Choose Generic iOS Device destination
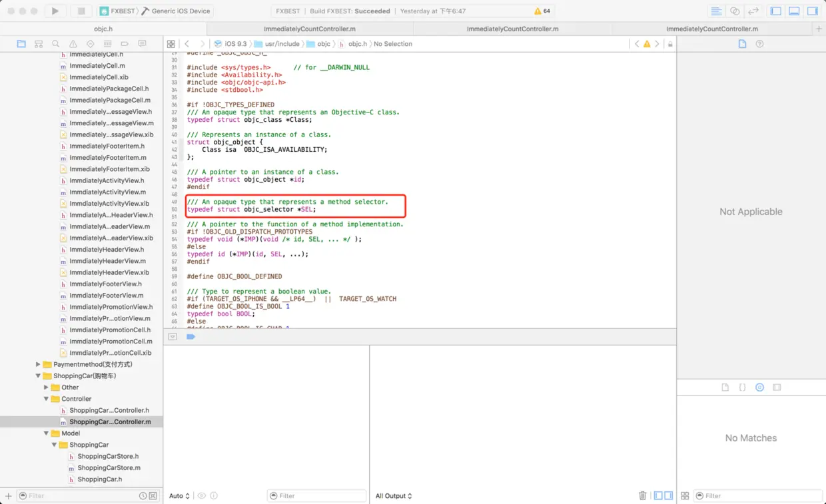 177,11
